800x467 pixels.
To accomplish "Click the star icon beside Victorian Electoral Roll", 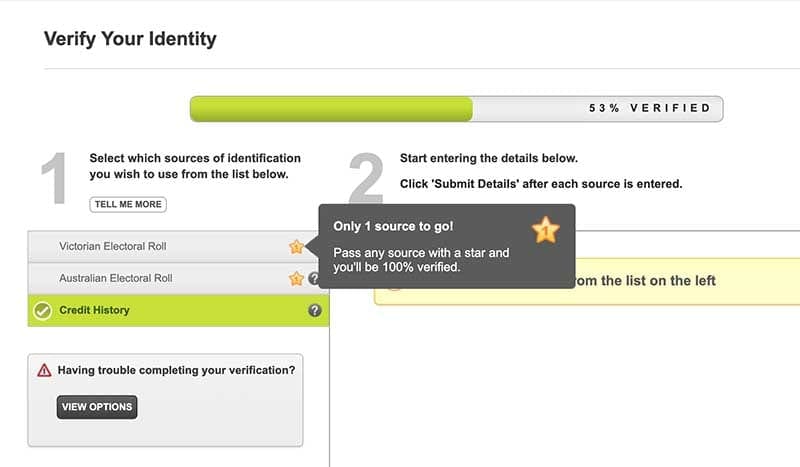I will [296, 247].
